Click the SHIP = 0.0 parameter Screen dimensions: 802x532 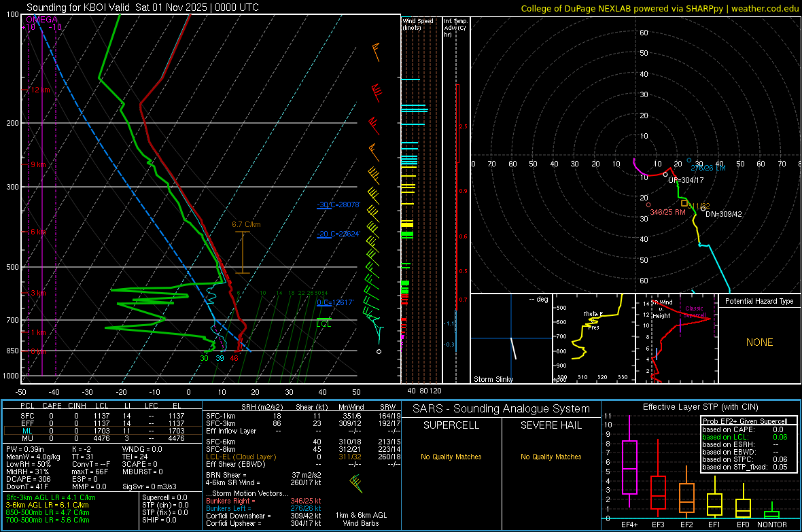point(159,520)
